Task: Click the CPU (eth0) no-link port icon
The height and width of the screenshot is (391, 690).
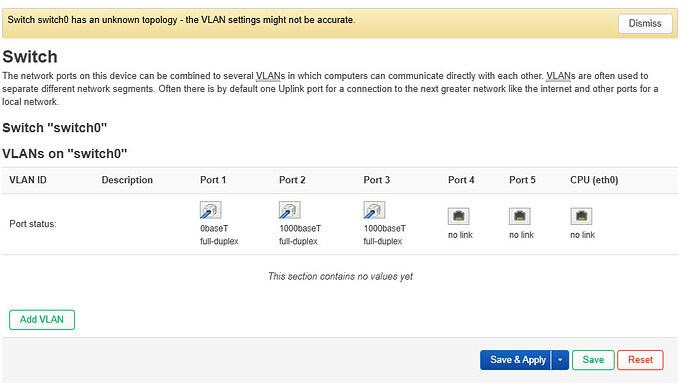Action: (581, 216)
